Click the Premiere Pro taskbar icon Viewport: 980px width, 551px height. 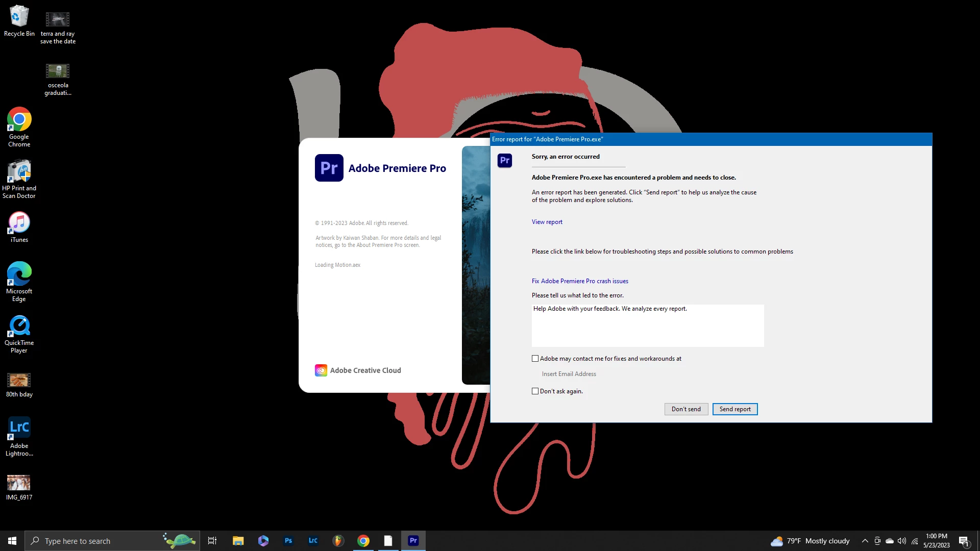413,541
